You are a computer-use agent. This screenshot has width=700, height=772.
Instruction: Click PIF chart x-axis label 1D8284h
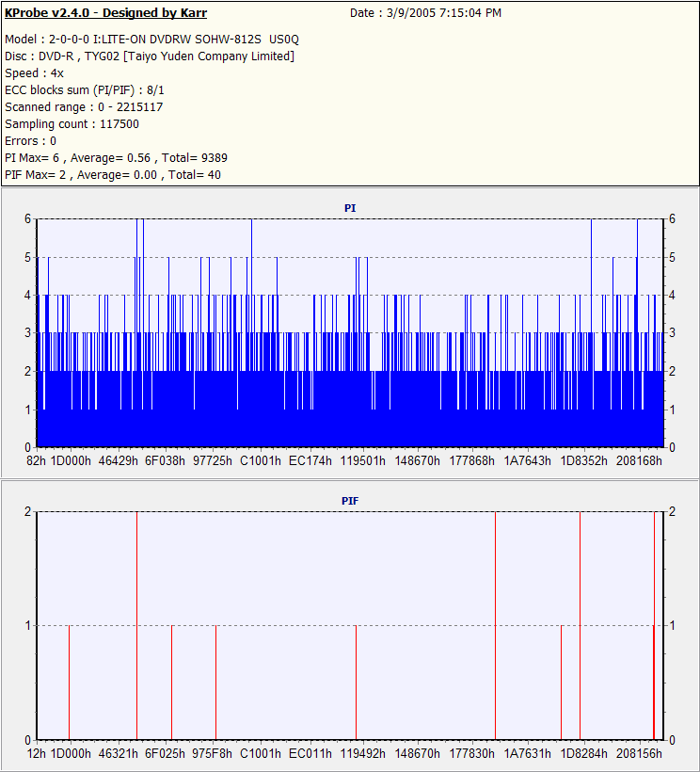(x=584, y=754)
